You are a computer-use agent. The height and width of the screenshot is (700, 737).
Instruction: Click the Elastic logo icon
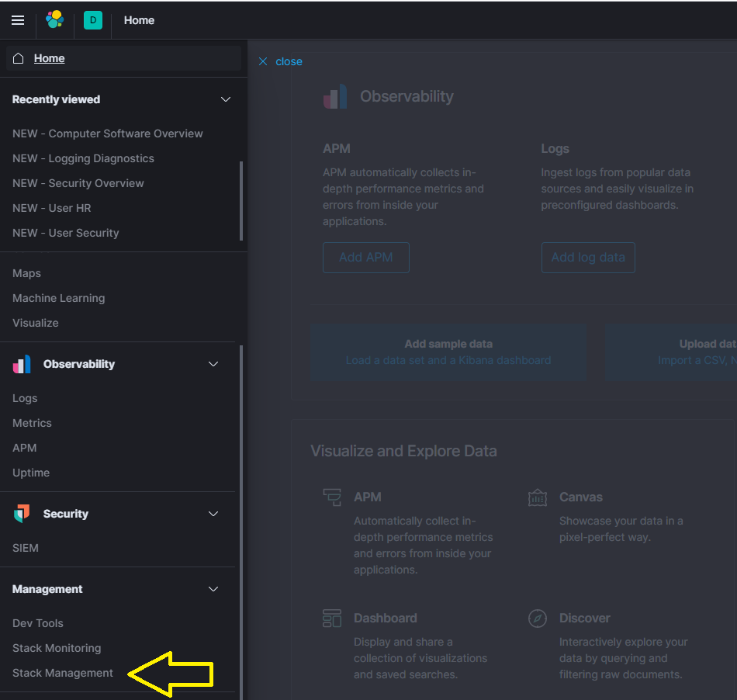[55, 19]
